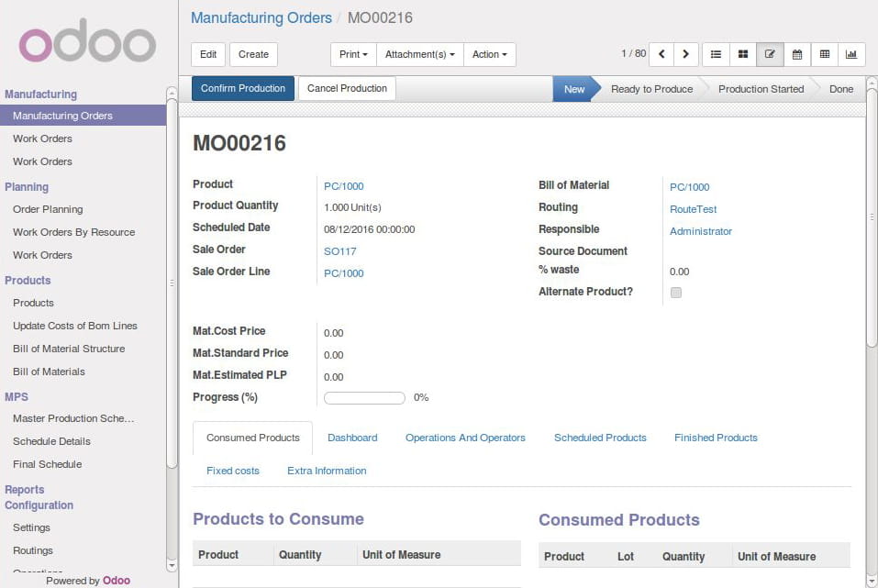
Task: Click the Edit button
Action: 208,54
